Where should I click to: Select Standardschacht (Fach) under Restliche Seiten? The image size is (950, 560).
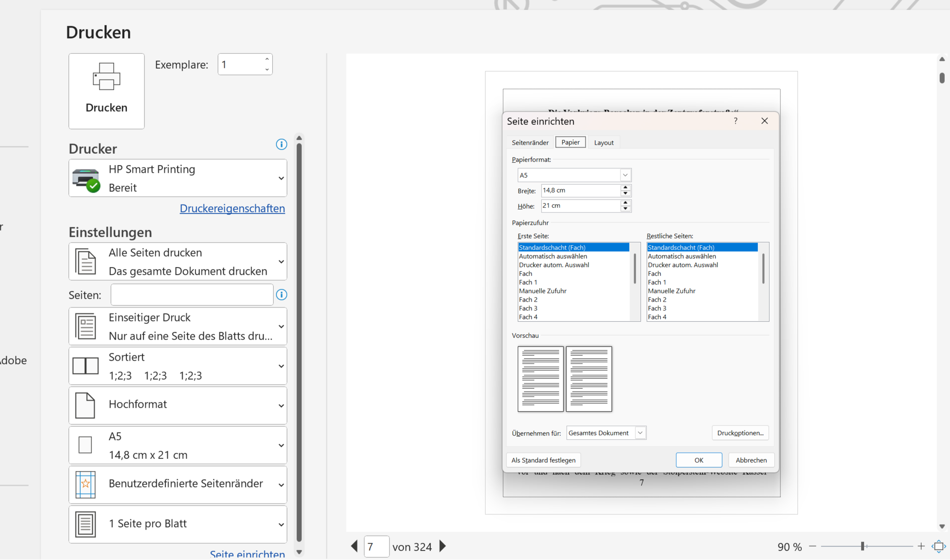703,248
